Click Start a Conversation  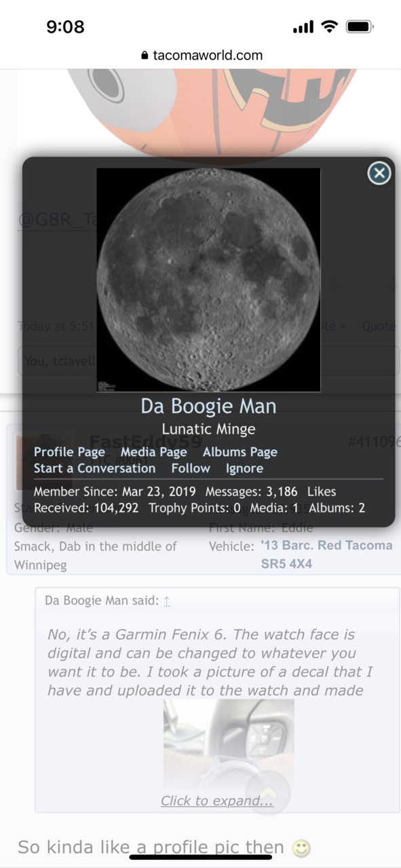point(94,468)
